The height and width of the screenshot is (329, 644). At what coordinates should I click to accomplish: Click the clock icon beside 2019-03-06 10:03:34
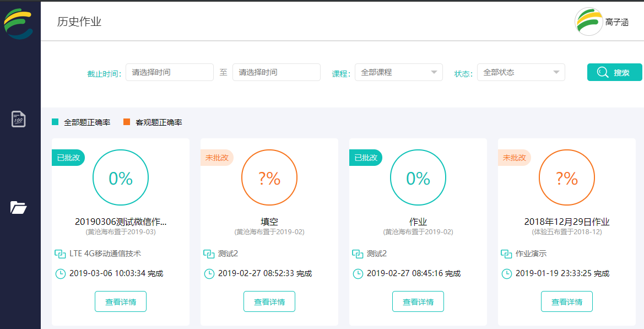tap(60, 274)
